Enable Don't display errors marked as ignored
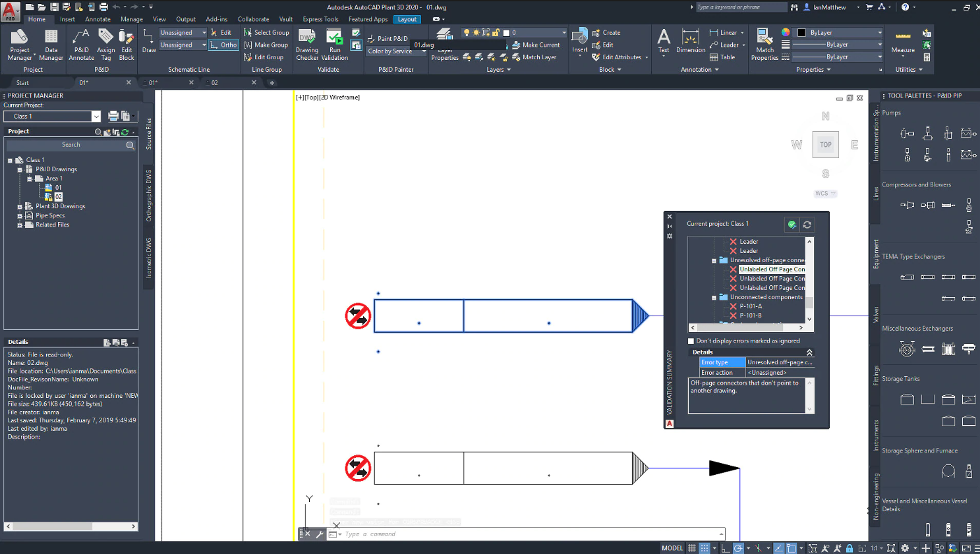980x554 pixels. click(691, 341)
